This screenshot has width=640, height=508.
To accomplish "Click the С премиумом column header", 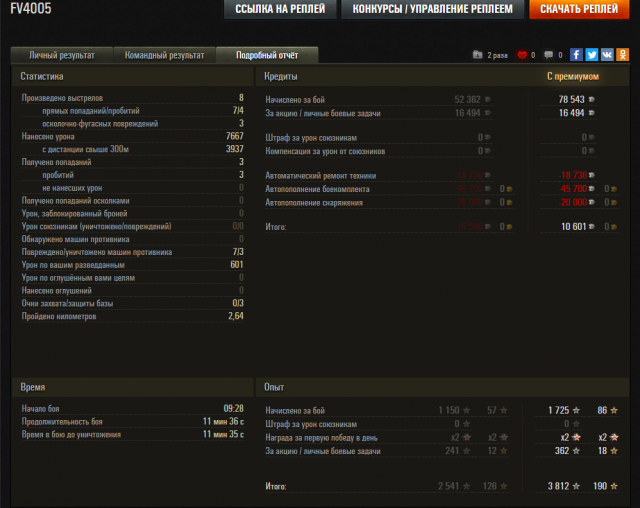I will (x=572, y=76).
